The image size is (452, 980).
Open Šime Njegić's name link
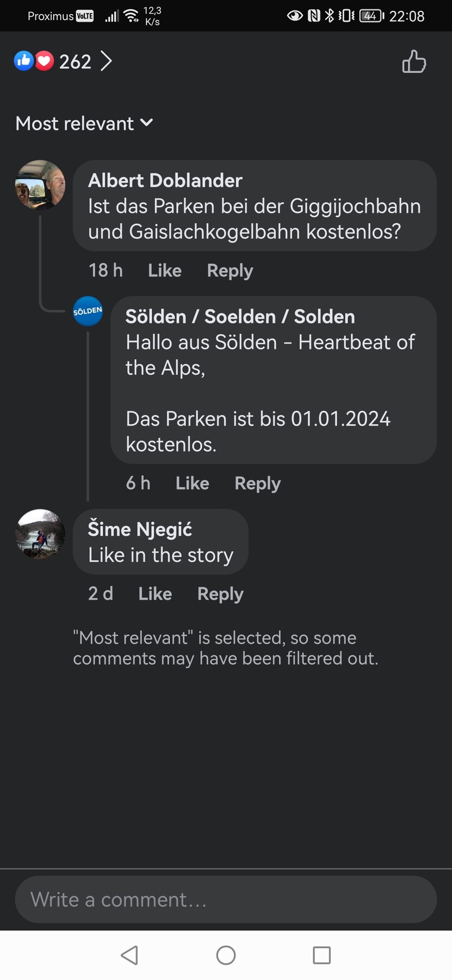coord(140,529)
